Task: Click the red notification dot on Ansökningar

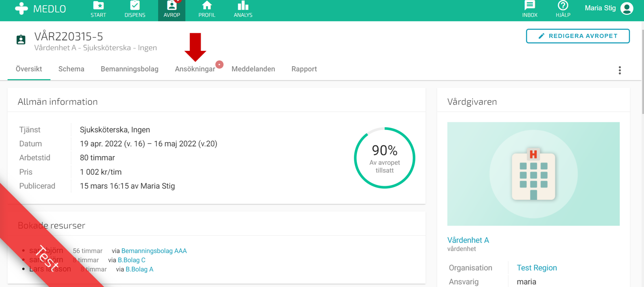Action: tap(220, 65)
